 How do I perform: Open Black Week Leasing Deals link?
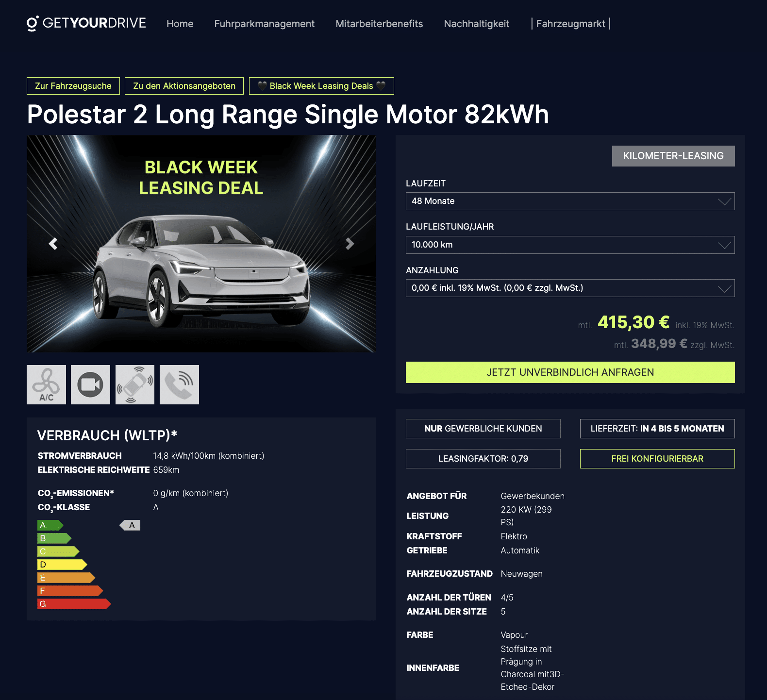coord(321,86)
